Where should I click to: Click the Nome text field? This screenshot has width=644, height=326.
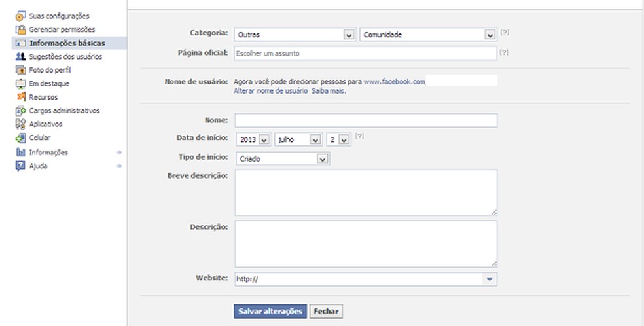coord(366,120)
